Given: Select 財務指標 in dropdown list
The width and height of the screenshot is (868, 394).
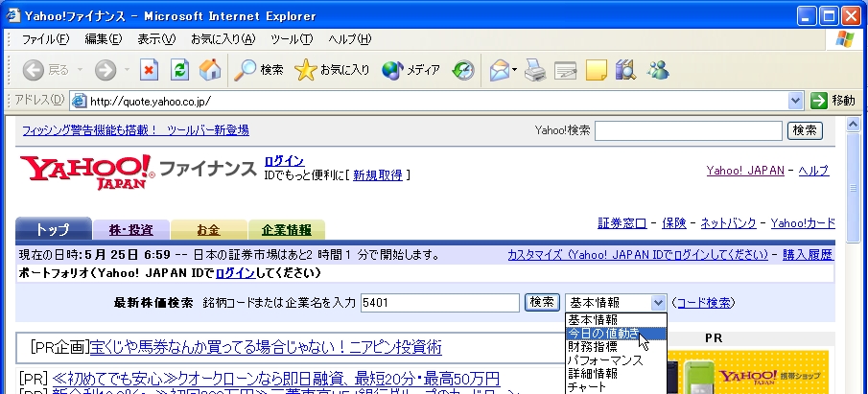Looking at the screenshot, I should pyautogui.click(x=616, y=346).
